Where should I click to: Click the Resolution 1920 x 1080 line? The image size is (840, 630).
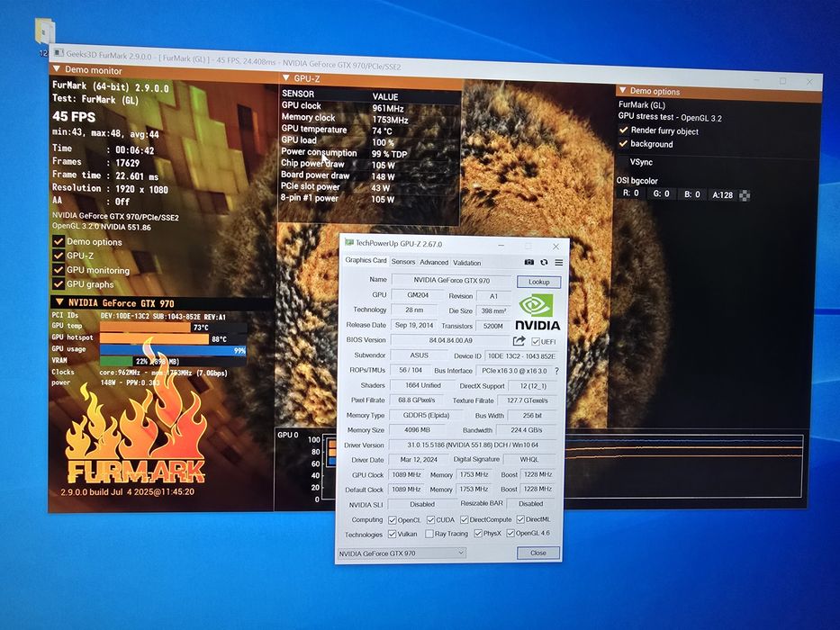point(110,189)
